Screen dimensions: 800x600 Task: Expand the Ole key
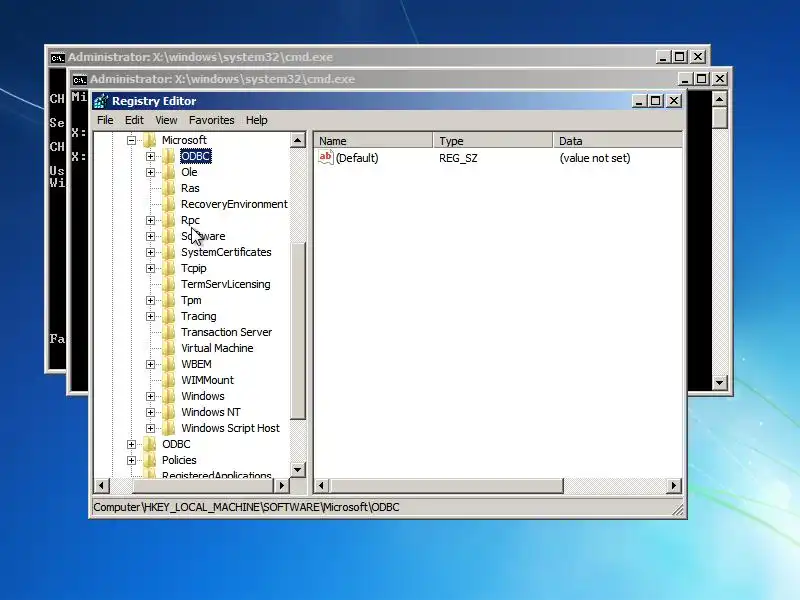[151, 172]
